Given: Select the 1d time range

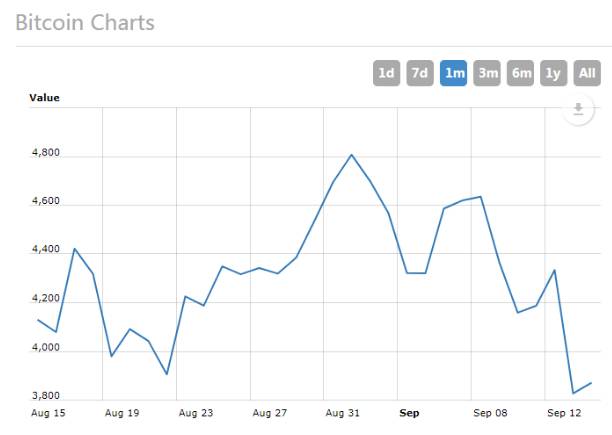Looking at the screenshot, I should 386,73.
